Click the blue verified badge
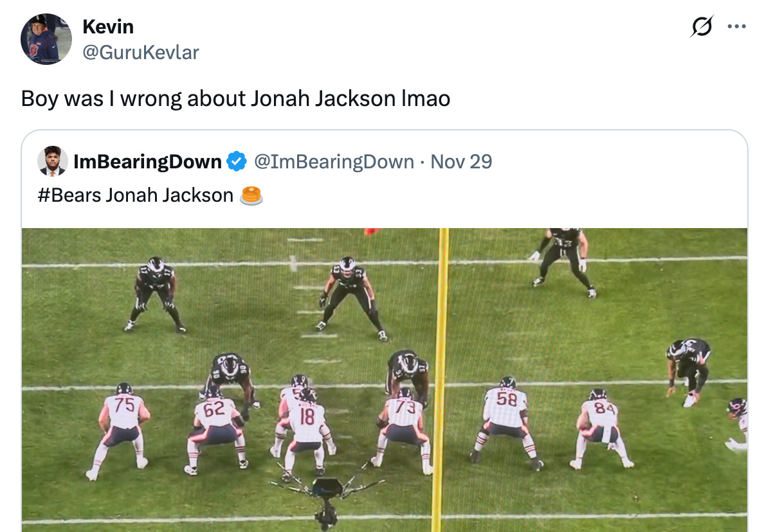The width and height of the screenshot is (764, 532). pos(237,162)
